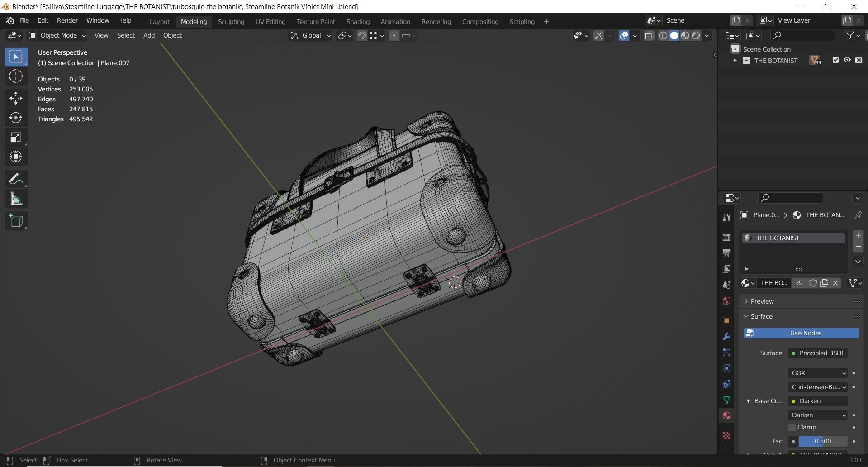Switch to material preview shading
Viewport: 868px width, 467px height.
click(685, 36)
